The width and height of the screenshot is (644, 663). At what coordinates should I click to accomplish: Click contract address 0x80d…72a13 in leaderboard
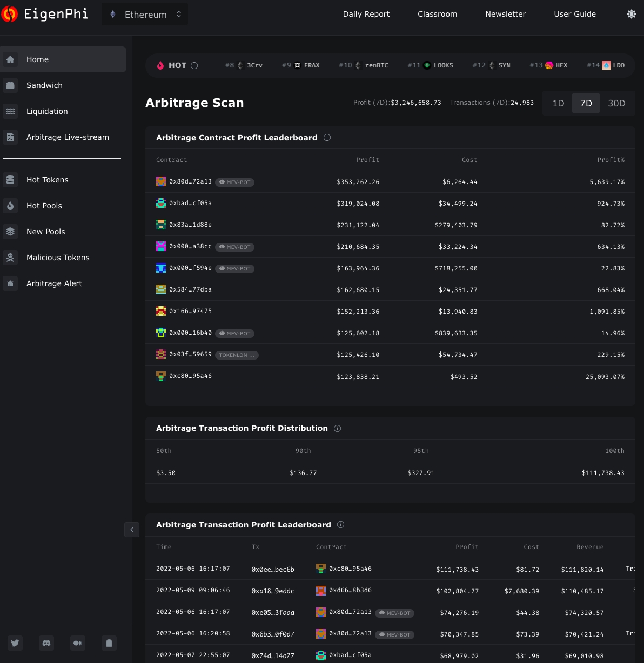(x=190, y=182)
